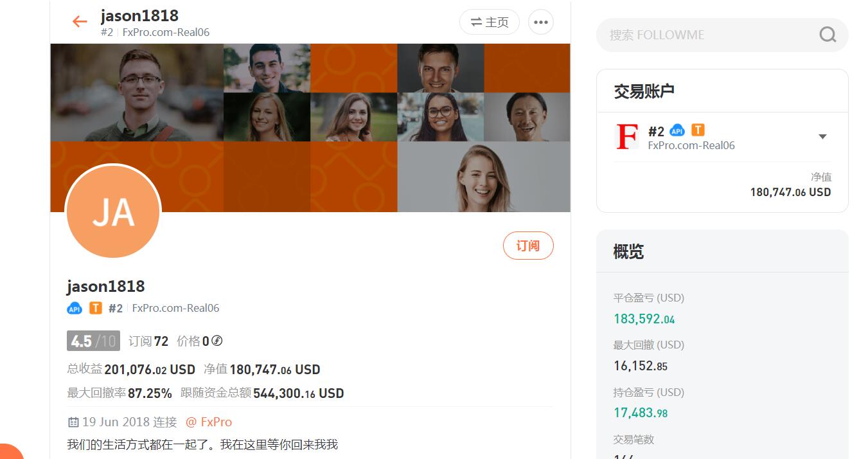The height and width of the screenshot is (459, 868).
Task: Click the API badge under jason1818 name
Action: click(75, 309)
